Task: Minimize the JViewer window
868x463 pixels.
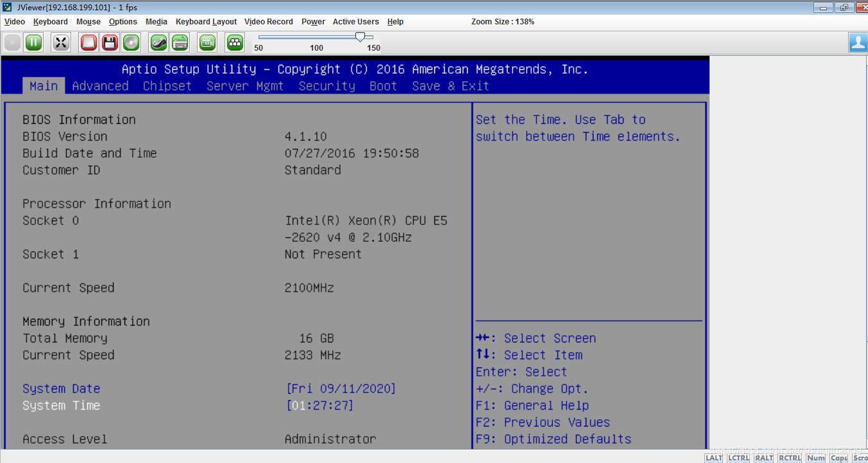Action: [823, 8]
